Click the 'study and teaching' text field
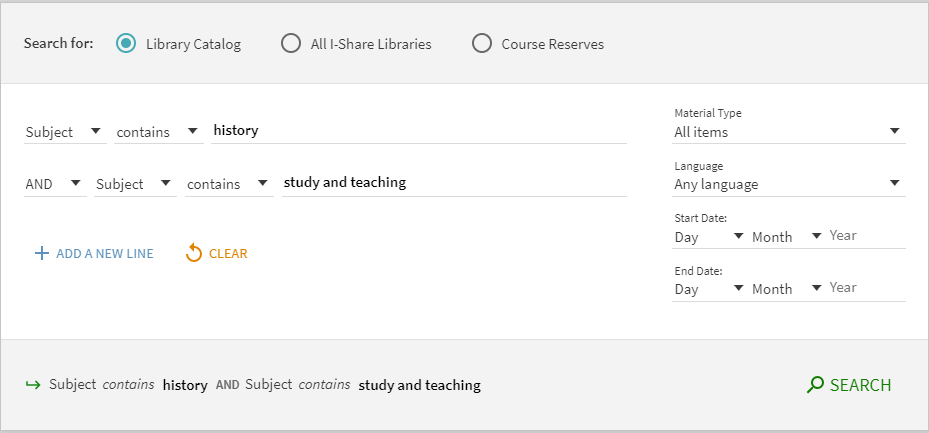The image size is (929, 433). click(x=453, y=183)
